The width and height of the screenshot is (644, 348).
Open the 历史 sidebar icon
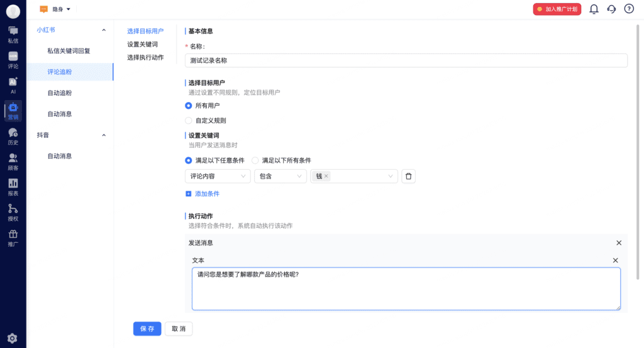tap(13, 137)
